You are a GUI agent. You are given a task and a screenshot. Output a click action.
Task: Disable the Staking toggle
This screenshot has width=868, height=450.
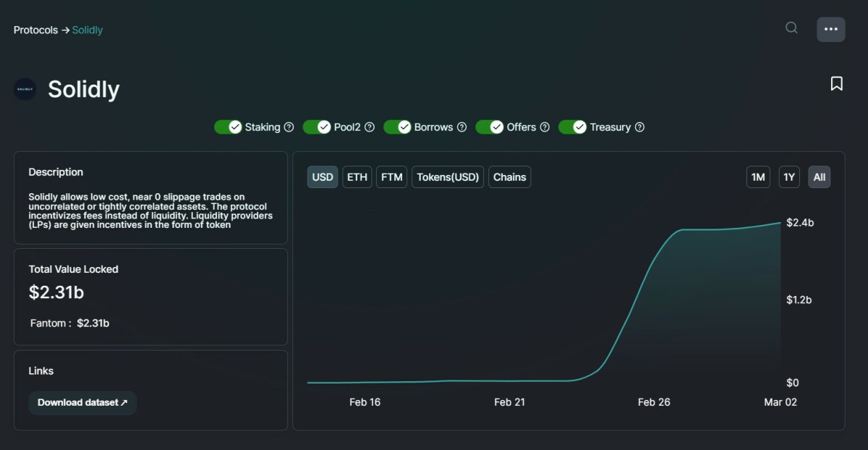tap(228, 127)
